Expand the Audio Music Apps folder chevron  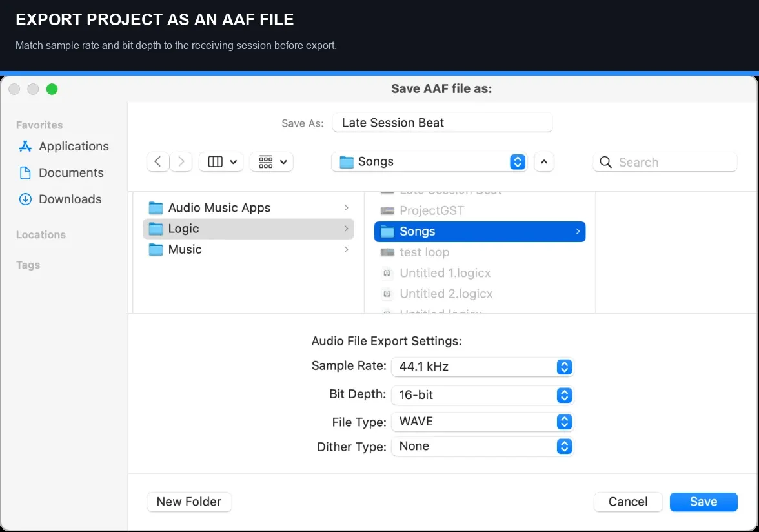pos(346,208)
